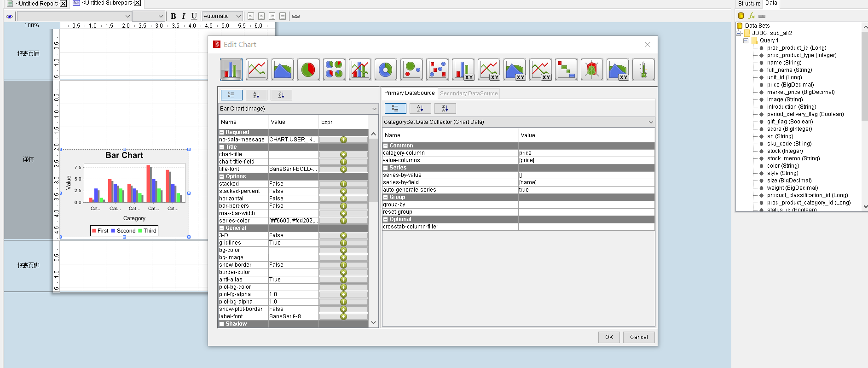Toggle Bold formatting
Screen dimensions: 868x368
point(174,16)
